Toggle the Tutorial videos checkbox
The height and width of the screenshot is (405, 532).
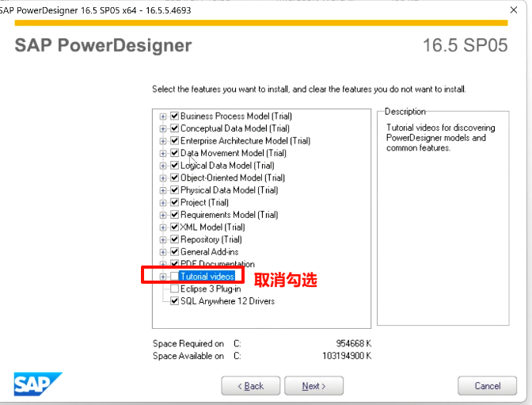click(x=174, y=277)
